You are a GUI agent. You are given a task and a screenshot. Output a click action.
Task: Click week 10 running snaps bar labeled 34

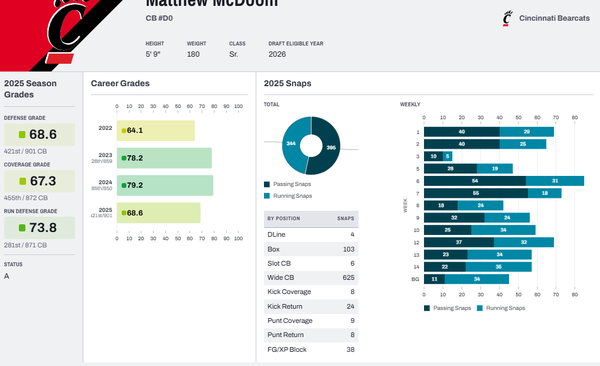[x=503, y=230]
